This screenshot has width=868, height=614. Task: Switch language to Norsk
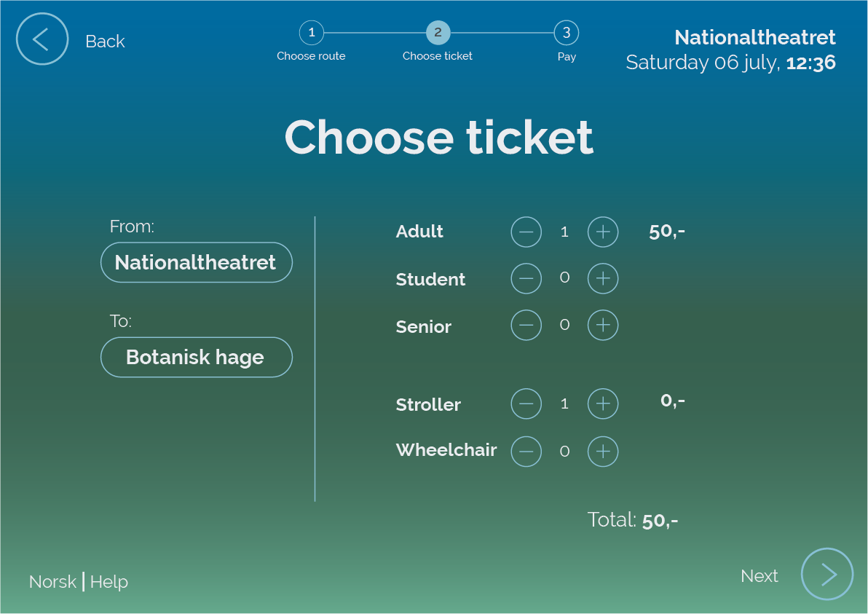[x=52, y=582]
